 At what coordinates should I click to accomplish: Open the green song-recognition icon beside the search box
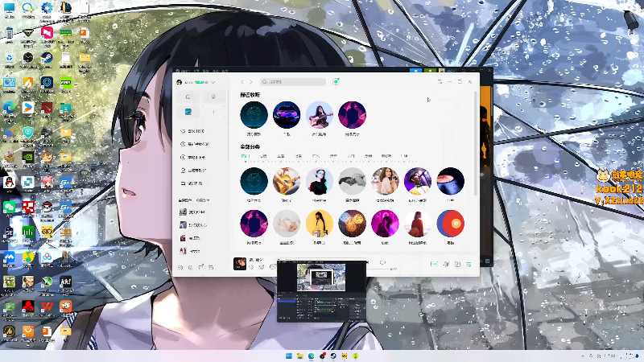coord(336,82)
